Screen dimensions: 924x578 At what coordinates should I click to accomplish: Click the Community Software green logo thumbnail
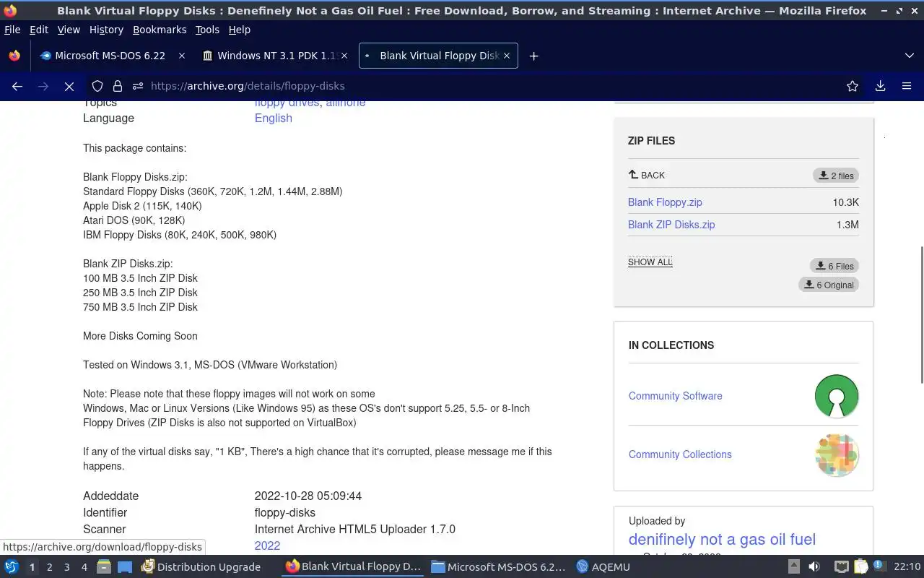pos(837,396)
